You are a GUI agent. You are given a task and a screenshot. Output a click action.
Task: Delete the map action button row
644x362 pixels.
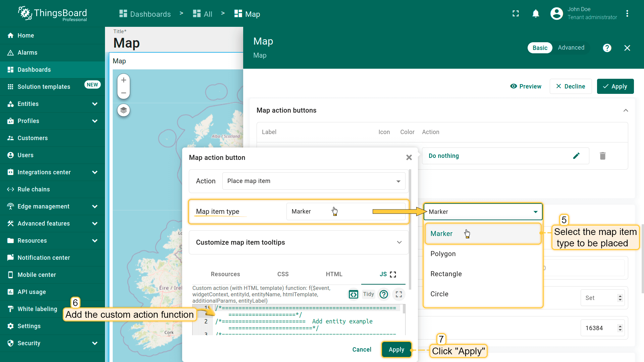coord(602,156)
